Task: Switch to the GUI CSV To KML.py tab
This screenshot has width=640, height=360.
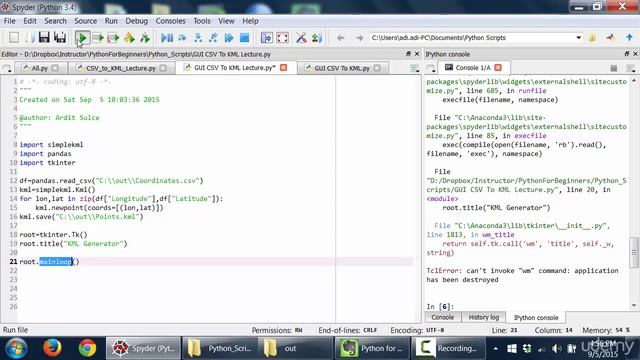Action: click(342, 68)
